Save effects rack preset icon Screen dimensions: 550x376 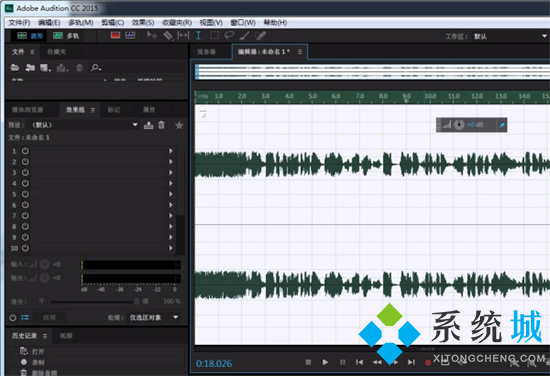[x=148, y=125]
